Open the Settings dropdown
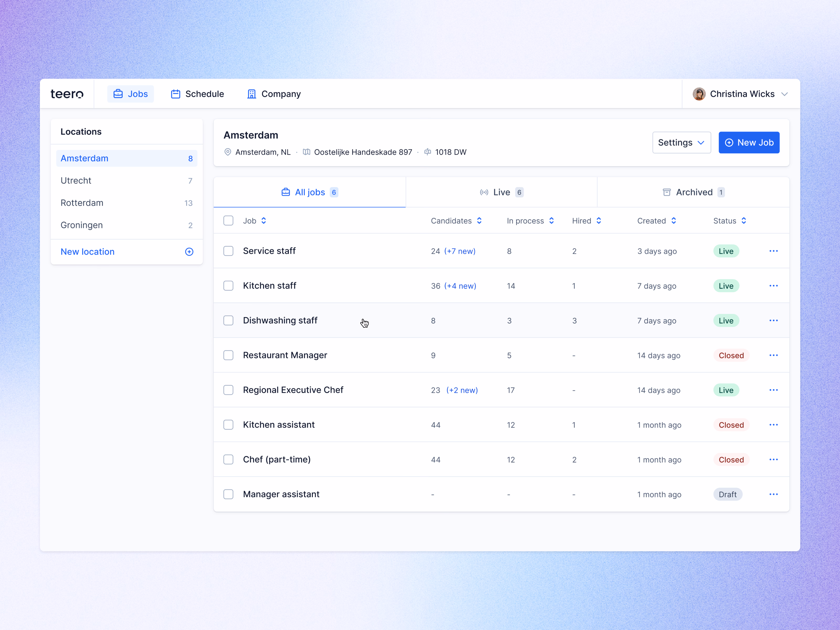 click(681, 142)
